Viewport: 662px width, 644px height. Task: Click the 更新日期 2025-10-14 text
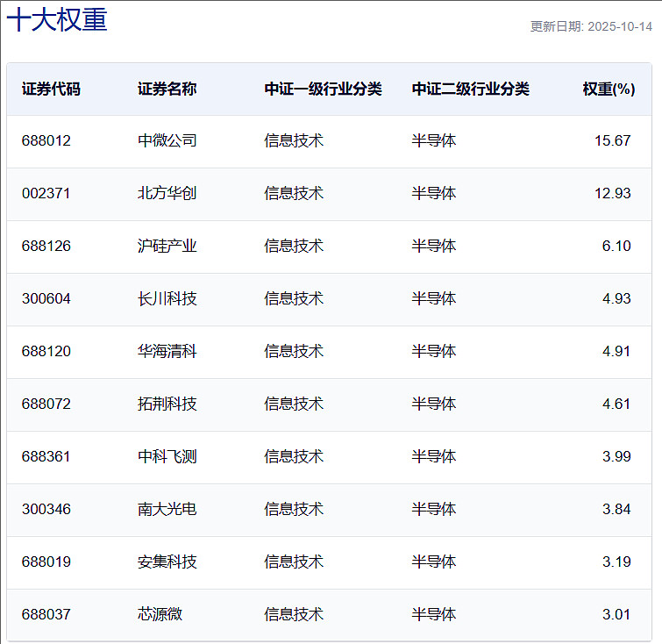[x=591, y=26]
